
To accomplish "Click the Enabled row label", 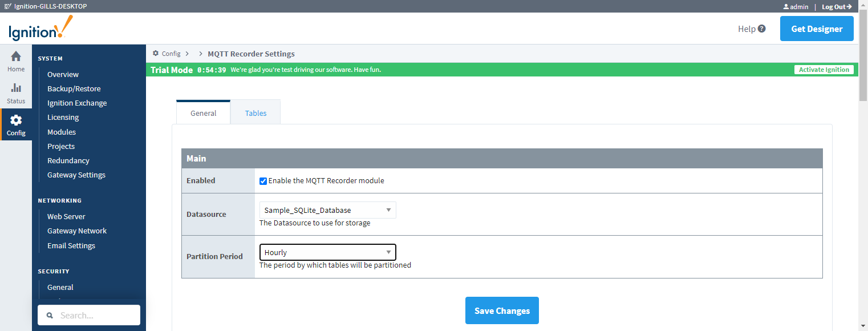I will click(201, 180).
